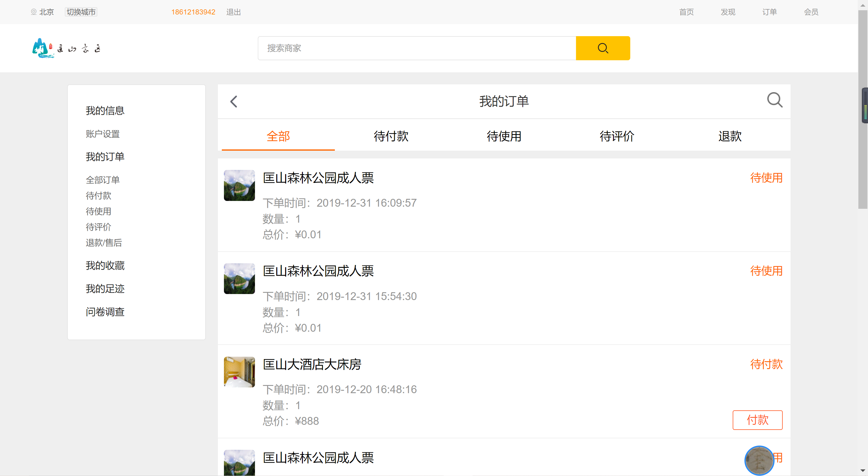Image resolution: width=868 pixels, height=476 pixels.
Task: Click the circular seal icon on the bottom order
Action: (759, 461)
